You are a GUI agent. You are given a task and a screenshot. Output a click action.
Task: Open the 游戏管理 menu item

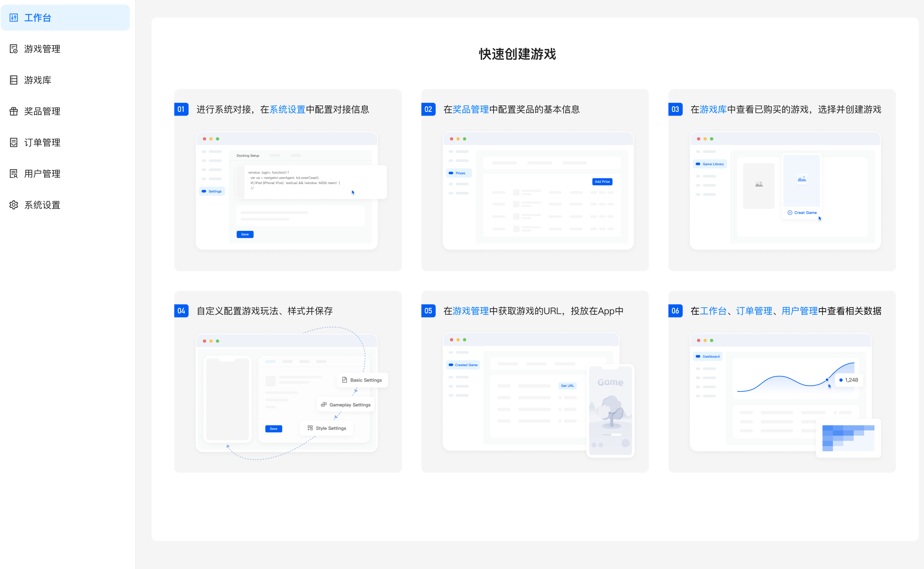pos(42,49)
